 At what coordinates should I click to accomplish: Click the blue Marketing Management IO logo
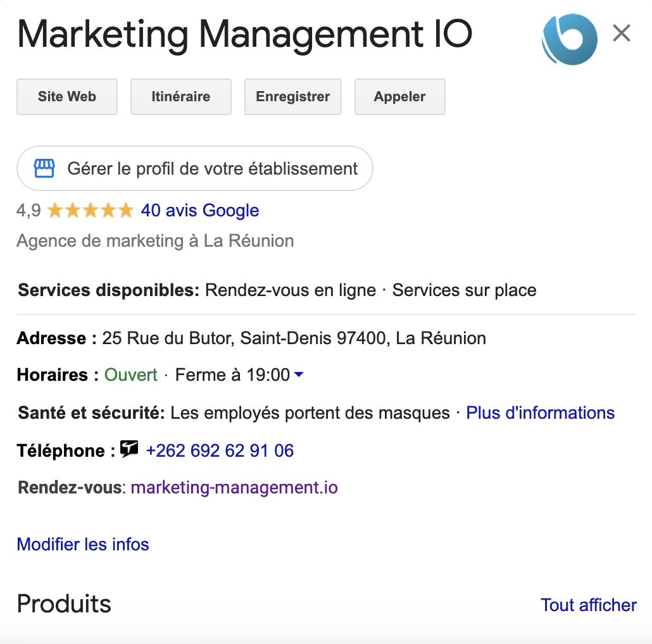(x=570, y=39)
